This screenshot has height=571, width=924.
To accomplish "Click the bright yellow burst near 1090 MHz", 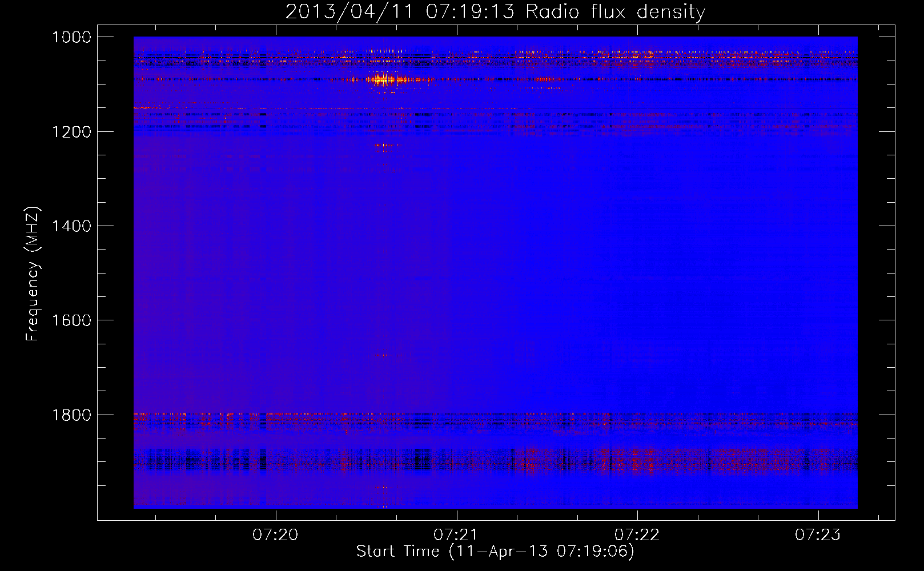I will point(388,79).
